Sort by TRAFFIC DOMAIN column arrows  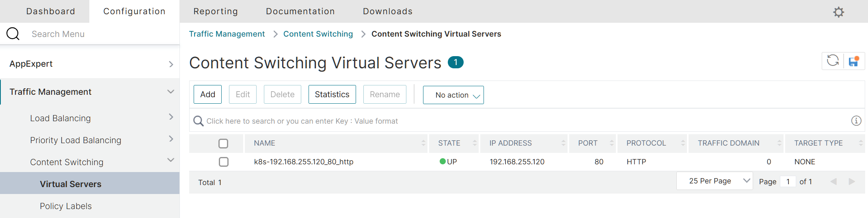(779, 143)
